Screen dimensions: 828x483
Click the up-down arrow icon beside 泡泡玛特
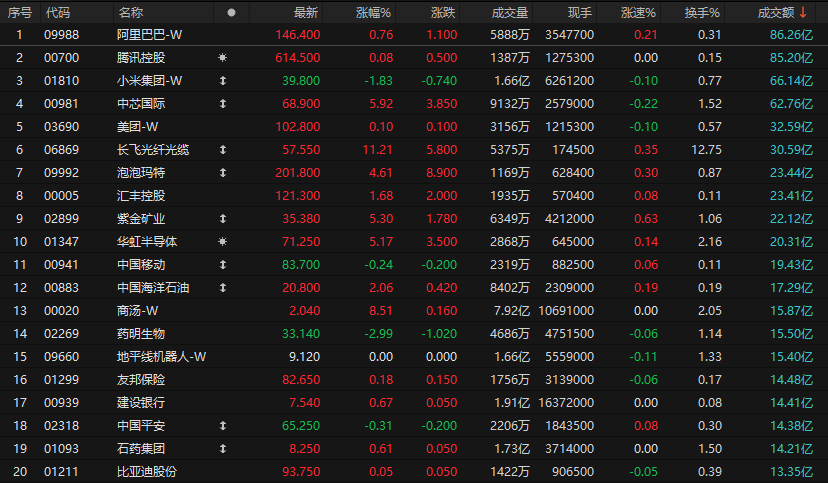coord(223,173)
